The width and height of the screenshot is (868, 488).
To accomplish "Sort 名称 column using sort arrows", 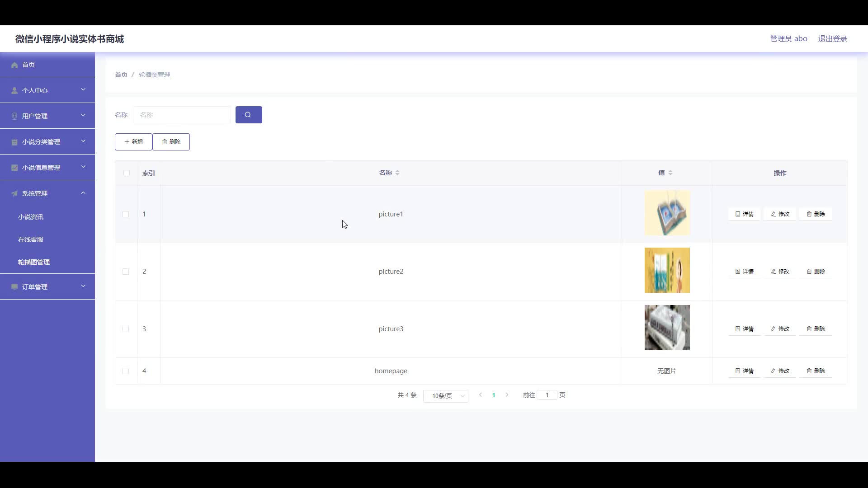I will (397, 173).
